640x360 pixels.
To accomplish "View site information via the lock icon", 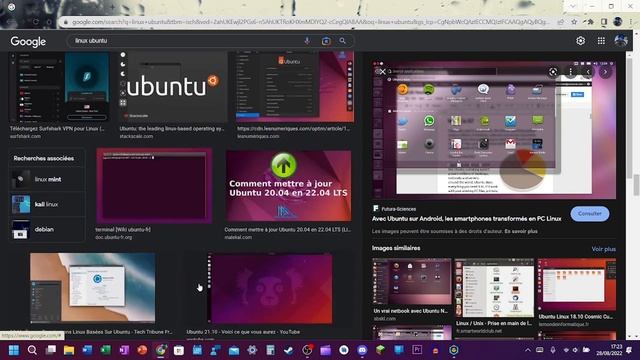I will pos(65,22).
